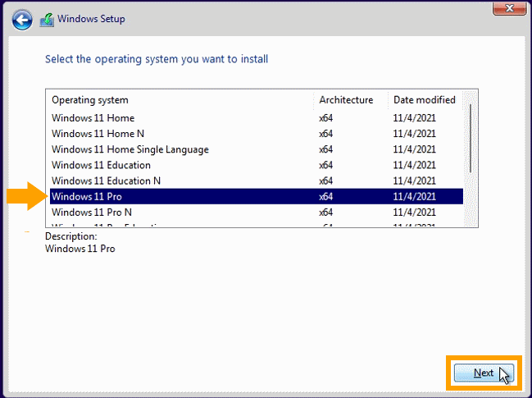Click the Operating system column header
Screen dimensions: 532x398
[x=181, y=100]
